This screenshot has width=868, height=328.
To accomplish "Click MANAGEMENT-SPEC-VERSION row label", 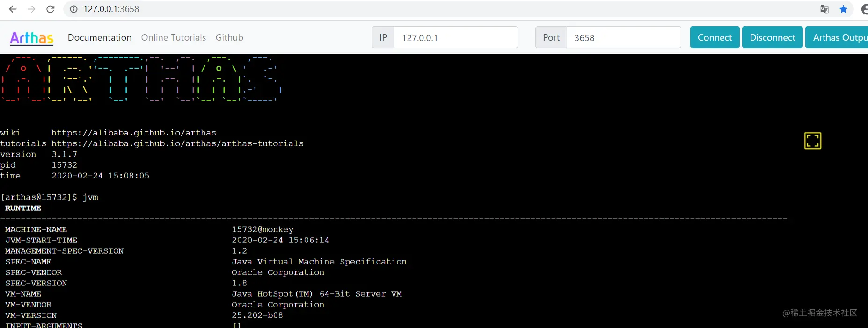I will (65, 251).
